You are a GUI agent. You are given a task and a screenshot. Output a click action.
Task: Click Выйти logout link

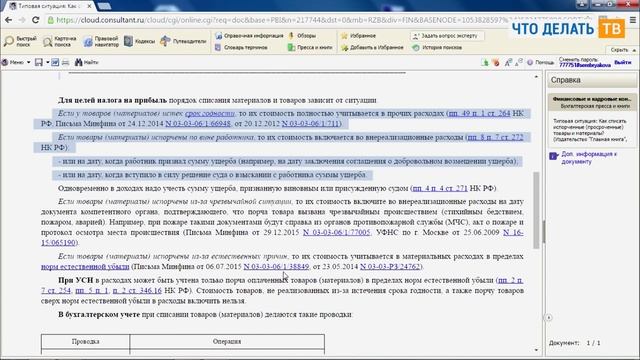coord(622,62)
